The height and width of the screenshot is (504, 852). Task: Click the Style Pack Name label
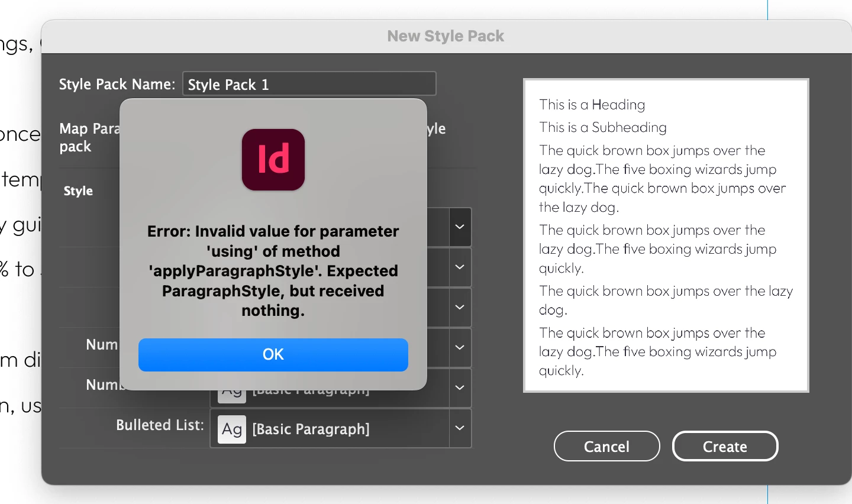(117, 84)
